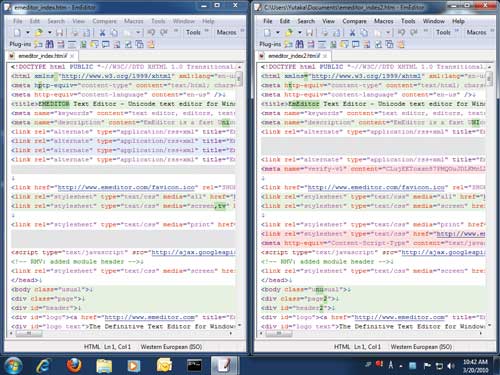Click vertical scrollbar thumb in emeditor_index.htm window
Screen dimensions: 500x375
pyautogui.click(x=239, y=79)
